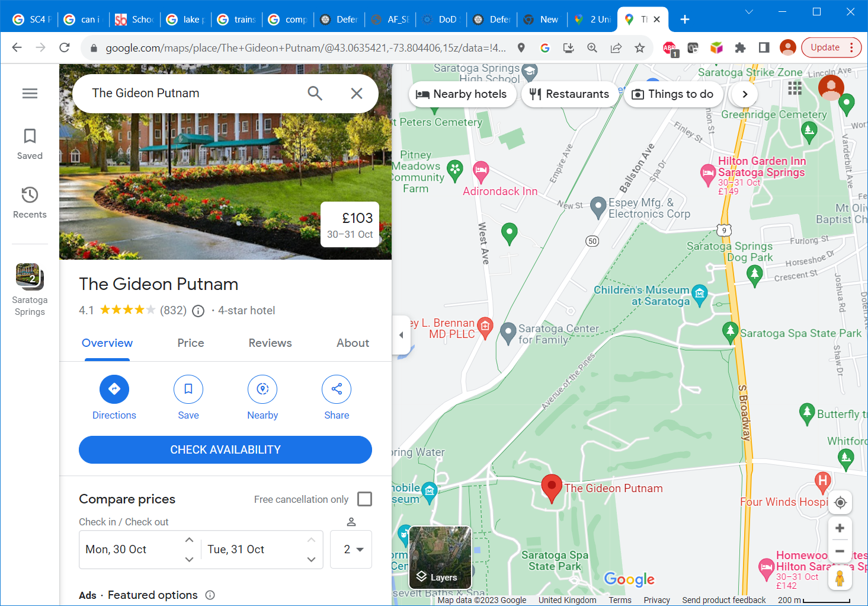This screenshot has height=606, width=868.
Task: Save The Gideon Putnam place
Action: pyautogui.click(x=188, y=389)
